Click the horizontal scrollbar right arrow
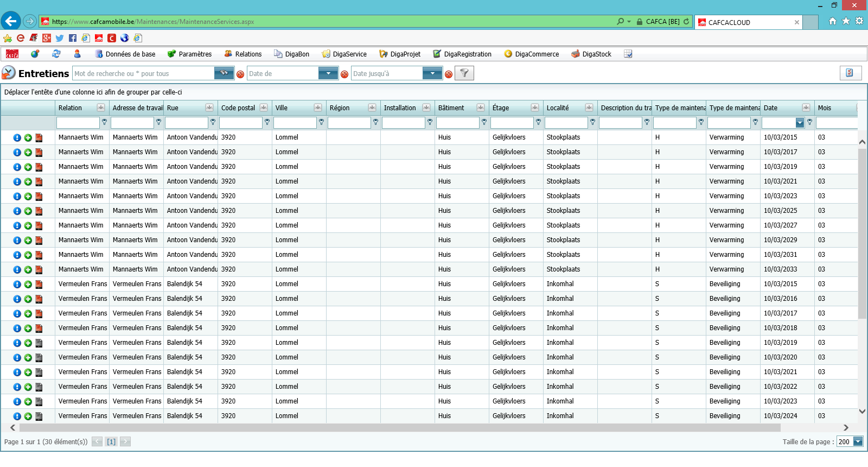 pos(846,428)
